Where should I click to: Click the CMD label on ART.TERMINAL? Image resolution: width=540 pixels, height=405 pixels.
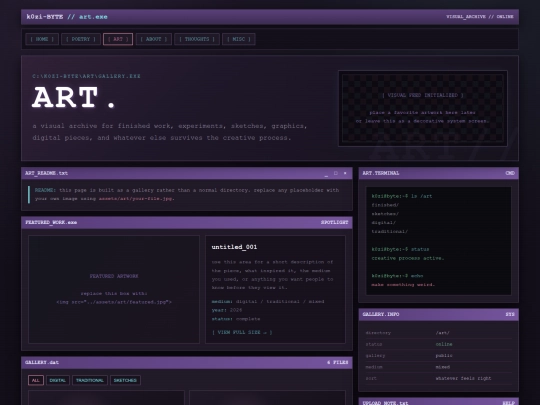tap(510, 173)
